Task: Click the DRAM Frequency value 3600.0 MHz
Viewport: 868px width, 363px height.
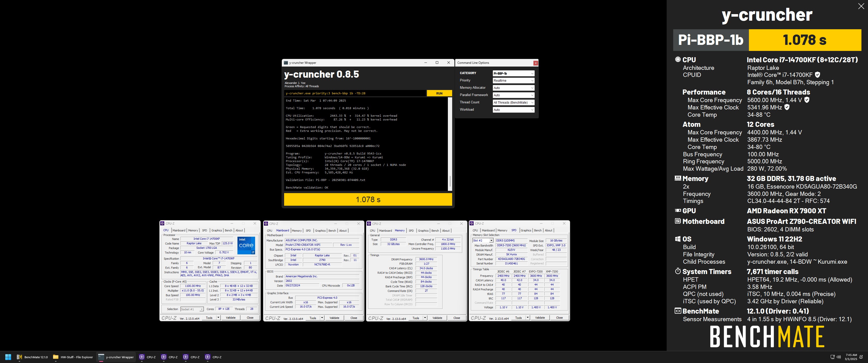Action: tap(426, 259)
